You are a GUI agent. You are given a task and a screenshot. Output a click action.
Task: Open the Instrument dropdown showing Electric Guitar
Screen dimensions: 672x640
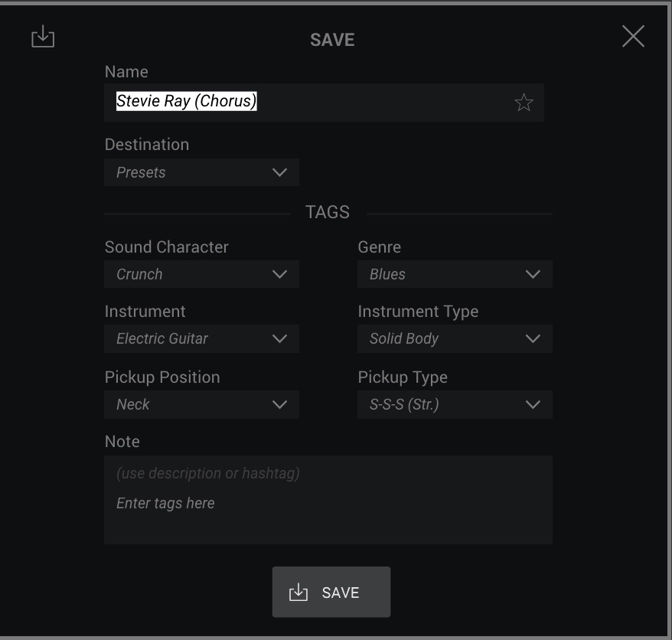pos(201,338)
